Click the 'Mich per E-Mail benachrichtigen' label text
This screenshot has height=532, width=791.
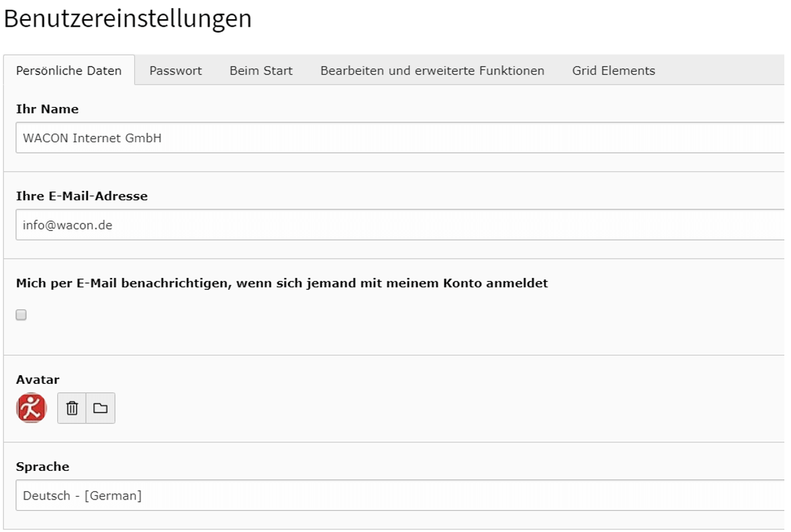(x=282, y=283)
